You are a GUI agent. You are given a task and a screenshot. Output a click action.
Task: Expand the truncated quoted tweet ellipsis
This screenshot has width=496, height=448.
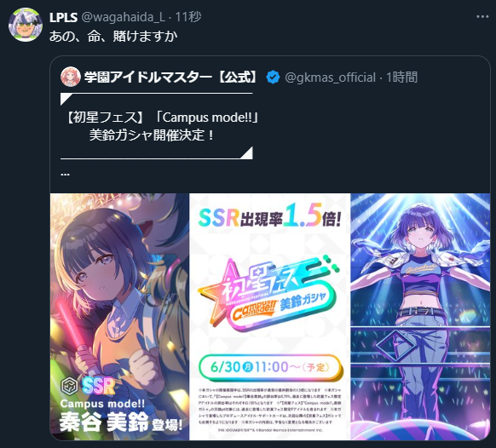[x=65, y=174]
